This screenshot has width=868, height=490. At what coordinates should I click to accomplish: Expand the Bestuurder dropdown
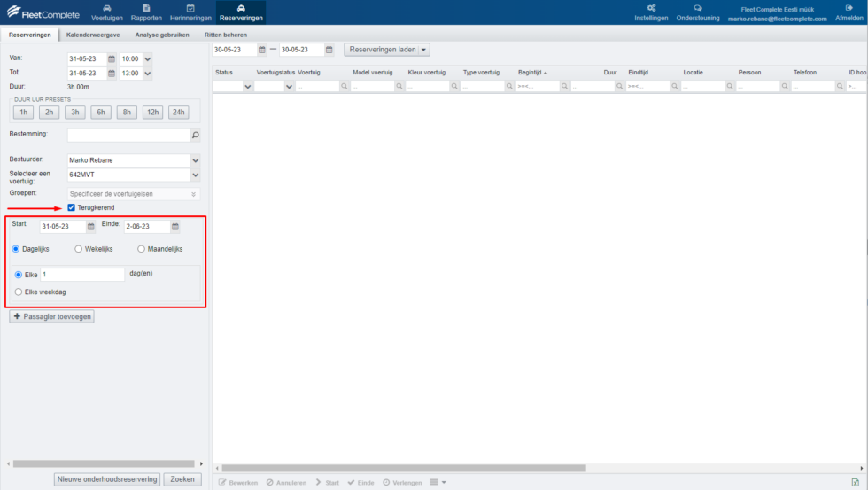pos(195,160)
